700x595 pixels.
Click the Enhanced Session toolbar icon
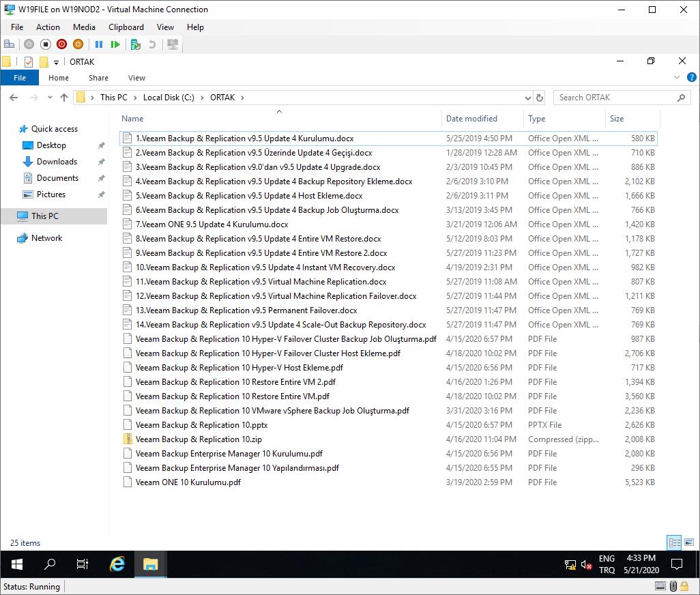tap(173, 44)
